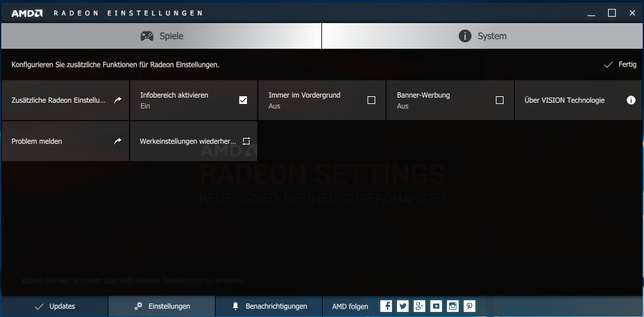Image resolution: width=644 pixels, height=317 pixels.
Task: Open the Spiele tab
Action: click(x=161, y=36)
